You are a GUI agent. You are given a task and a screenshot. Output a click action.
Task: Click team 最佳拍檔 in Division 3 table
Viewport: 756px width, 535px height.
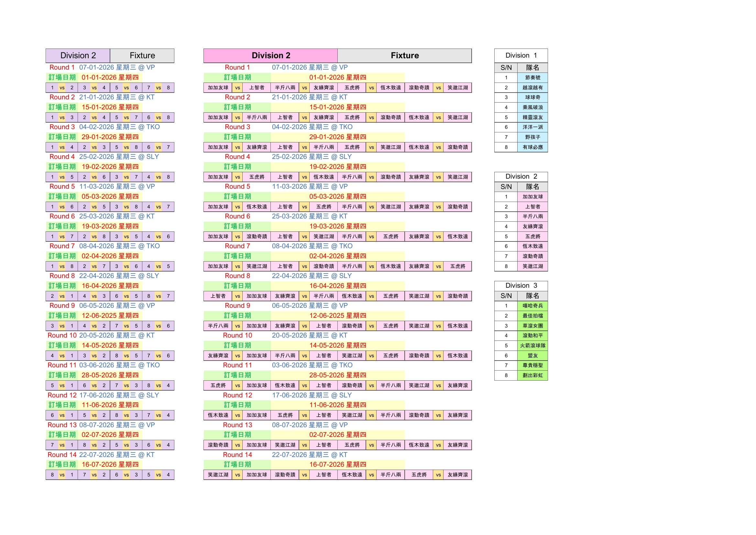point(532,316)
